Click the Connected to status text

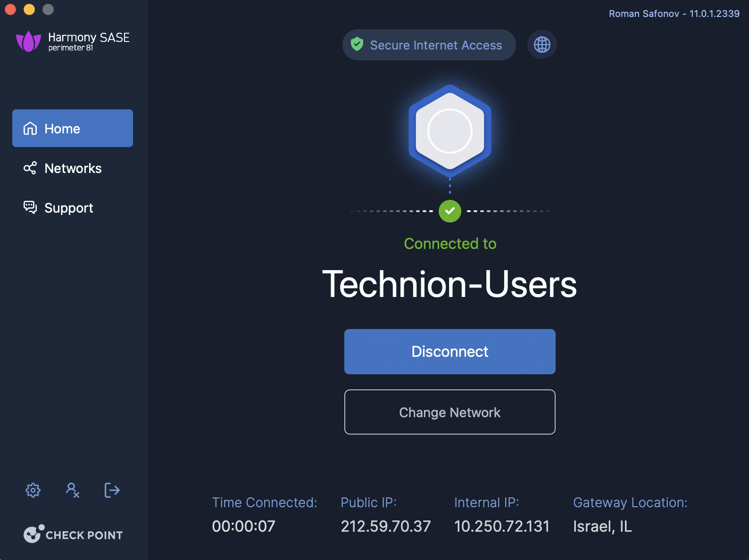click(x=450, y=244)
